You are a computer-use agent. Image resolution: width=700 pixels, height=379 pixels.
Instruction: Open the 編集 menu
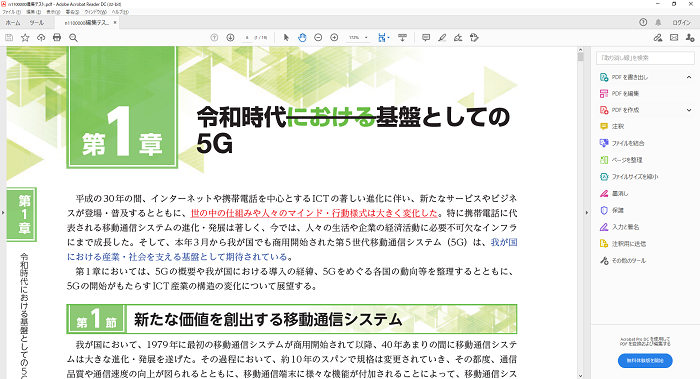click(33, 12)
